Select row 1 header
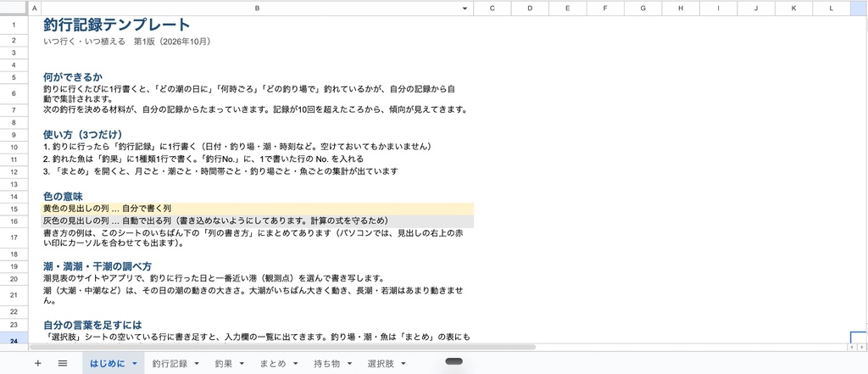Viewport: 868px width, 374px height. point(14,25)
